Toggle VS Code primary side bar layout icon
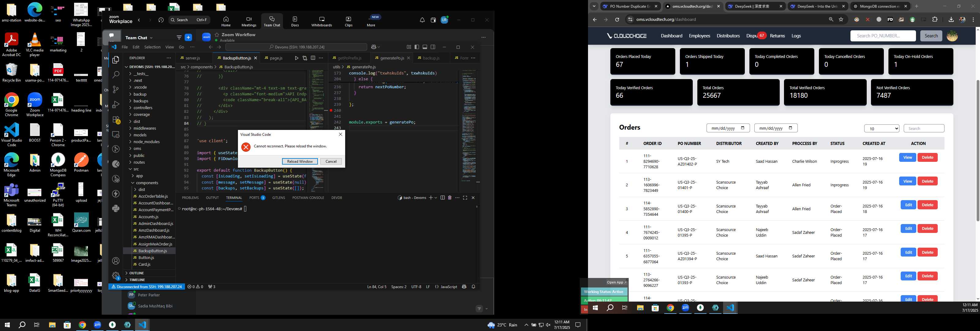The height and width of the screenshot is (331, 980). pos(417,47)
